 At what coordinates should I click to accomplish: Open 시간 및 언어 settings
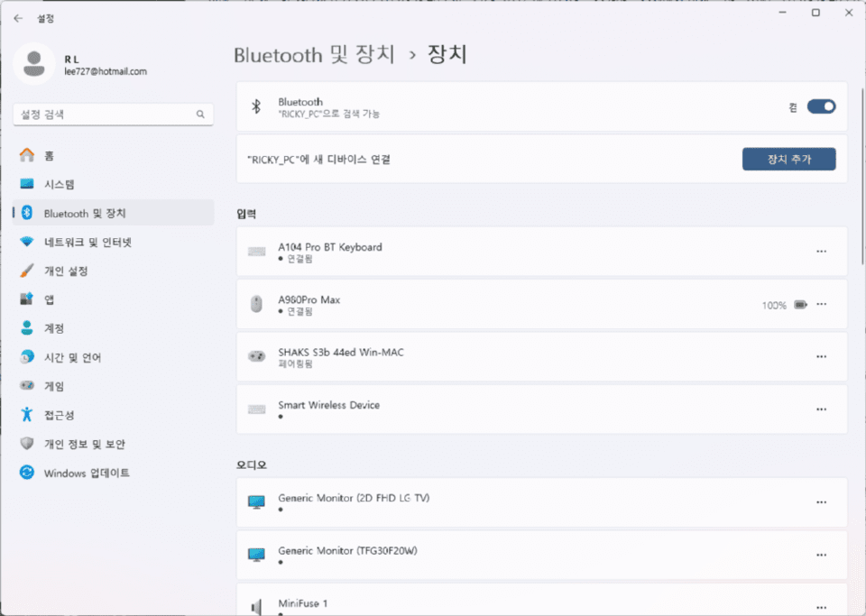(x=114, y=357)
